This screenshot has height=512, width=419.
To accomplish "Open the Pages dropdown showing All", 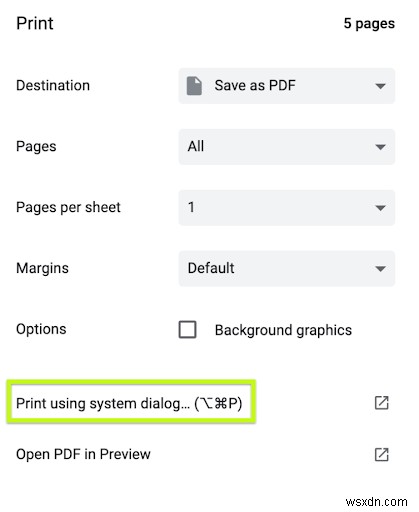I will coord(287,147).
